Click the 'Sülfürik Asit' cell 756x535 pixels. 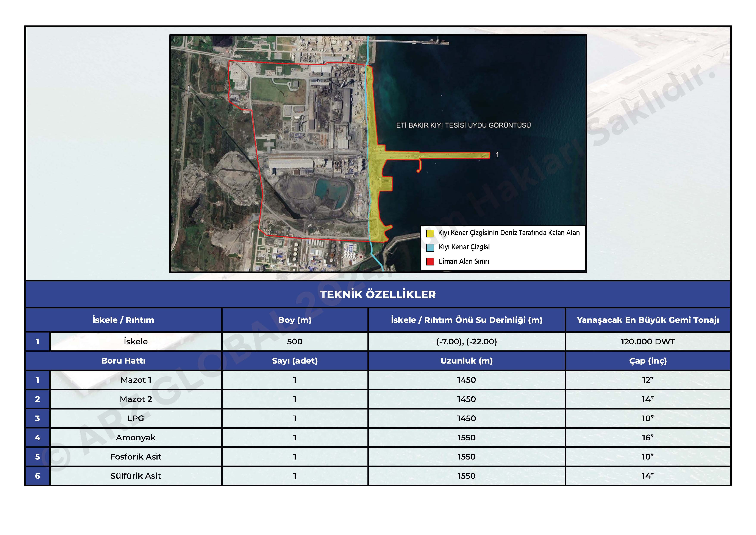coord(136,476)
